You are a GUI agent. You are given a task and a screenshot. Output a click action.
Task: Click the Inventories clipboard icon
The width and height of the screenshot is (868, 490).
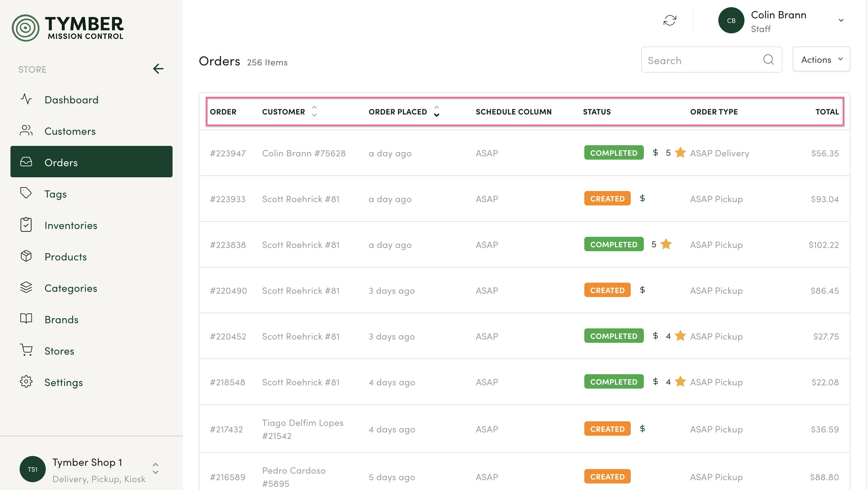click(26, 225)
